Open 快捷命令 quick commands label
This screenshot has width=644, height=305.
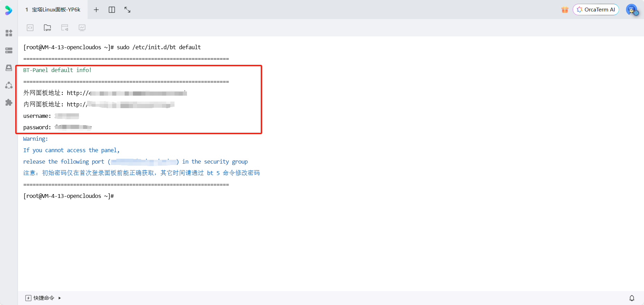pyautogui.click(x=44, y=298)
